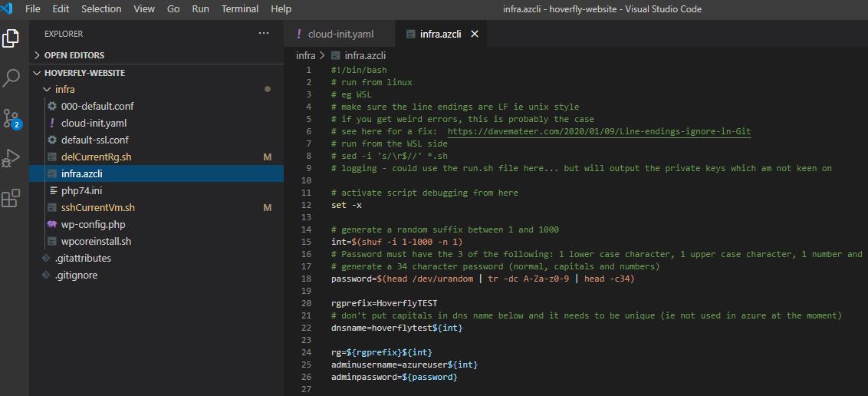Click PHP elephant icon of wp-config.php
This screenshot has width=868, height=396.
(52, 224)
